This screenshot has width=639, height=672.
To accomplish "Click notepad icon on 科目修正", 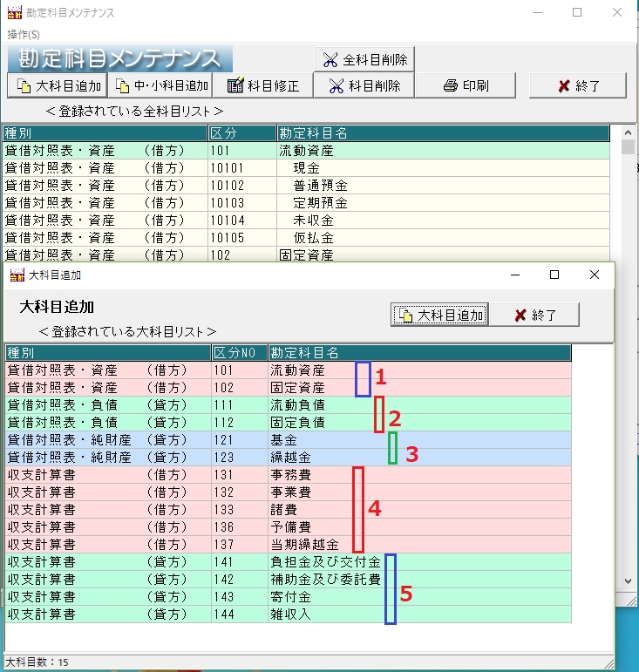I will (x=235, y=85).
